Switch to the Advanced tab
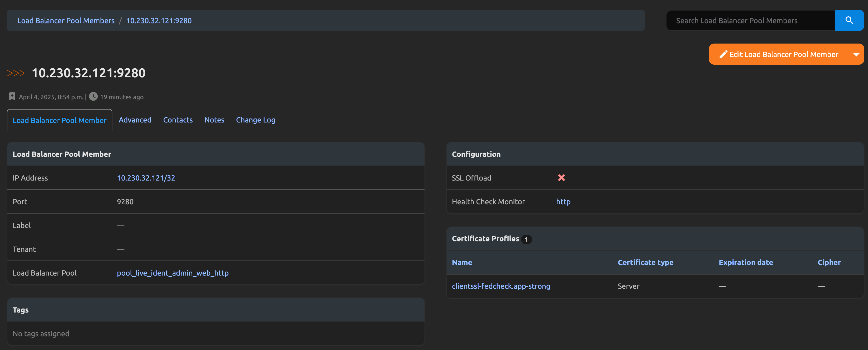Viewport: 868px width, 350px height. 135,120
